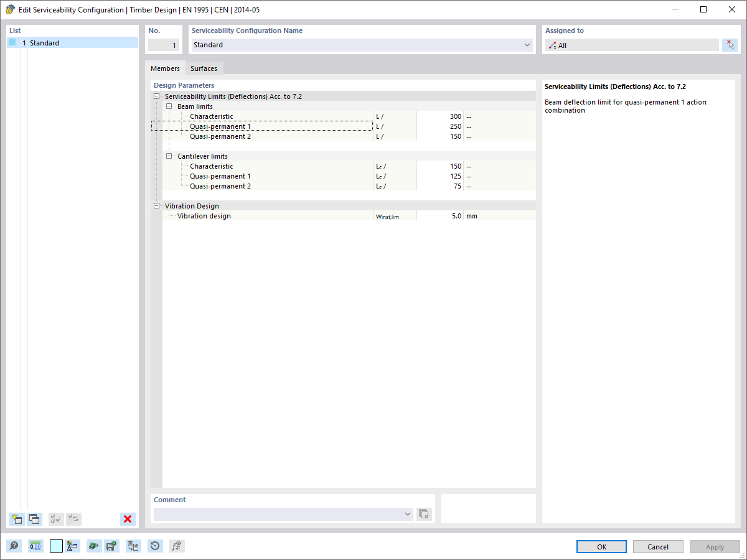Delete the selected configuration
This screenshot has height=560, width=747.
(128, 519)
